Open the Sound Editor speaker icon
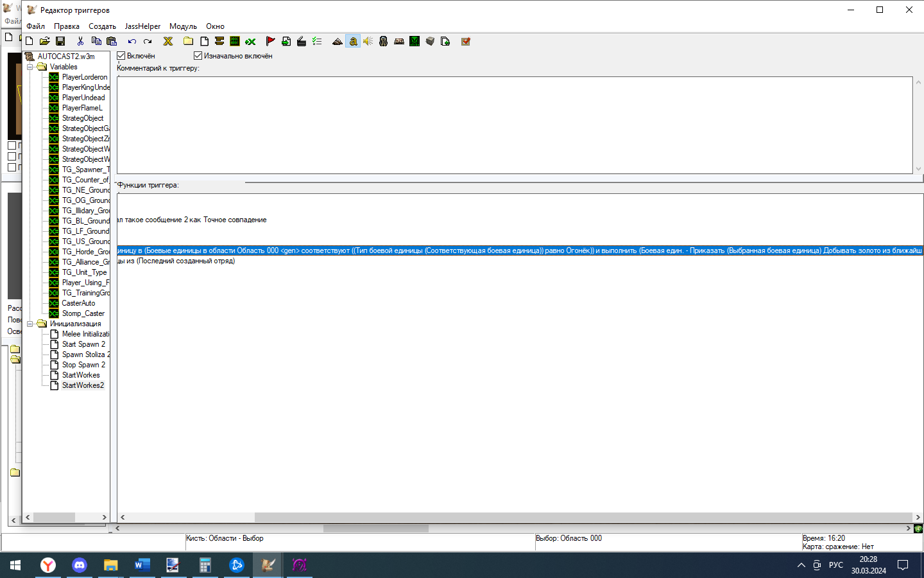 click(368, 41)
